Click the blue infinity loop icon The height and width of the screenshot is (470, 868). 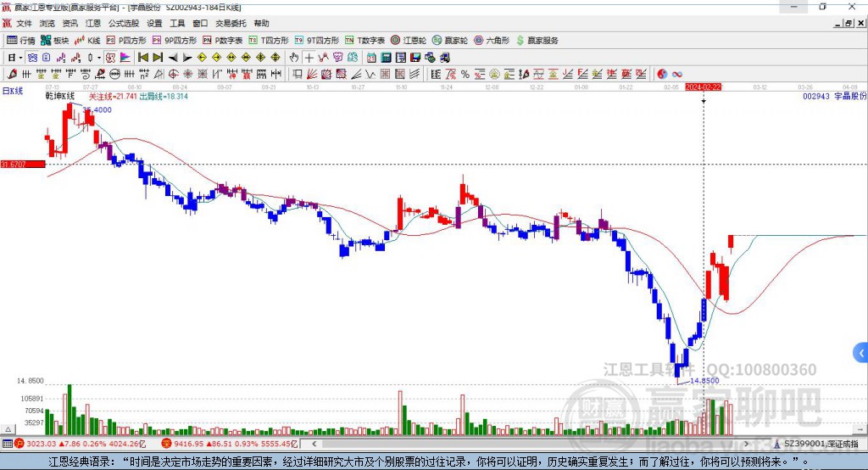(677, 75)
